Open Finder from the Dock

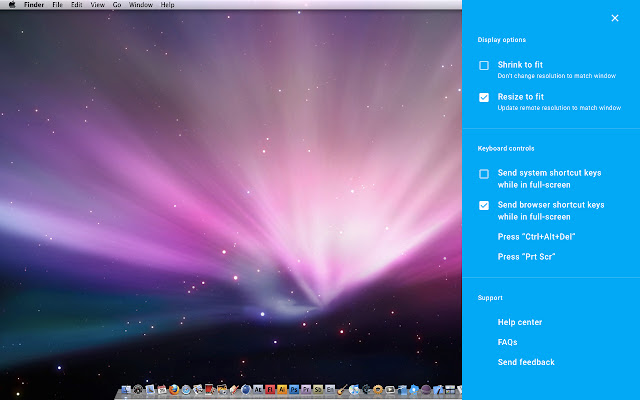pos(125,389)
